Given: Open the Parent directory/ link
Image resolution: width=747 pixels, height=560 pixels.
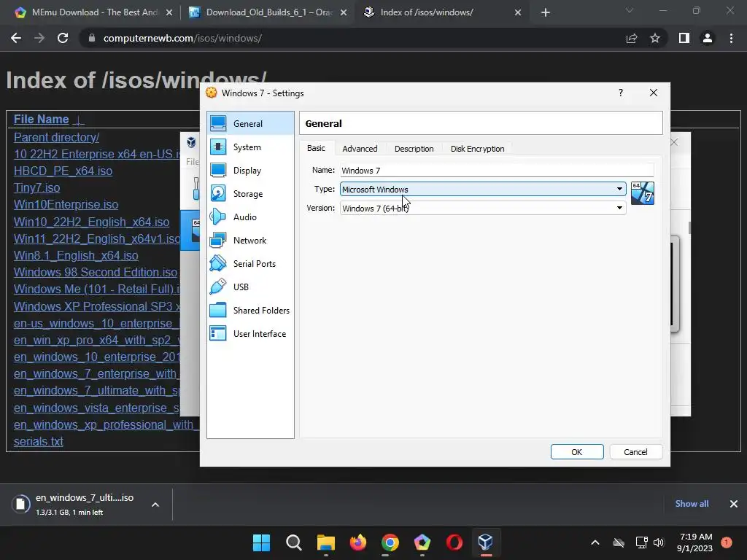Looking at the screenshot, I should 56,137.
